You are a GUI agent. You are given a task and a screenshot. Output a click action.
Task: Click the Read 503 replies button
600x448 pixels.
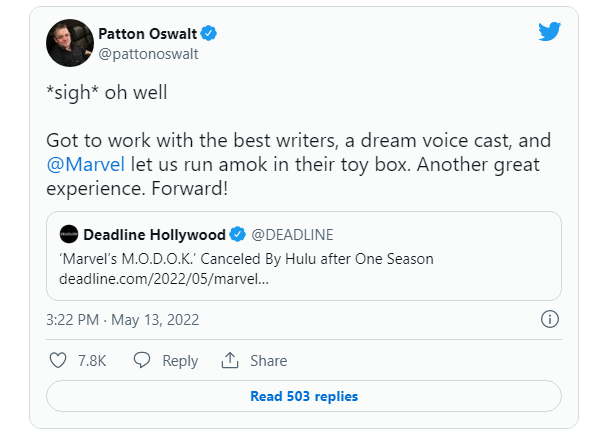tap(304, 396)
